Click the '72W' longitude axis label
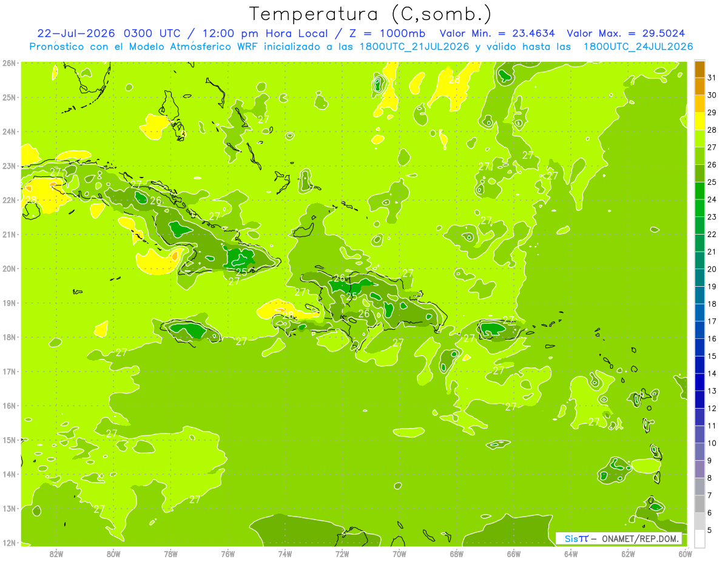This screenshot has width=728, height=562. (342, 554)
